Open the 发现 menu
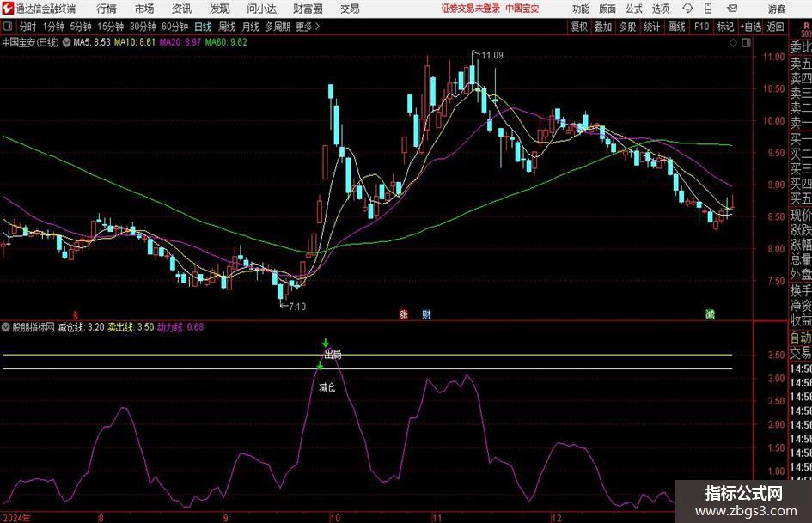Viewport: 812px width, 523px height. 219,9
